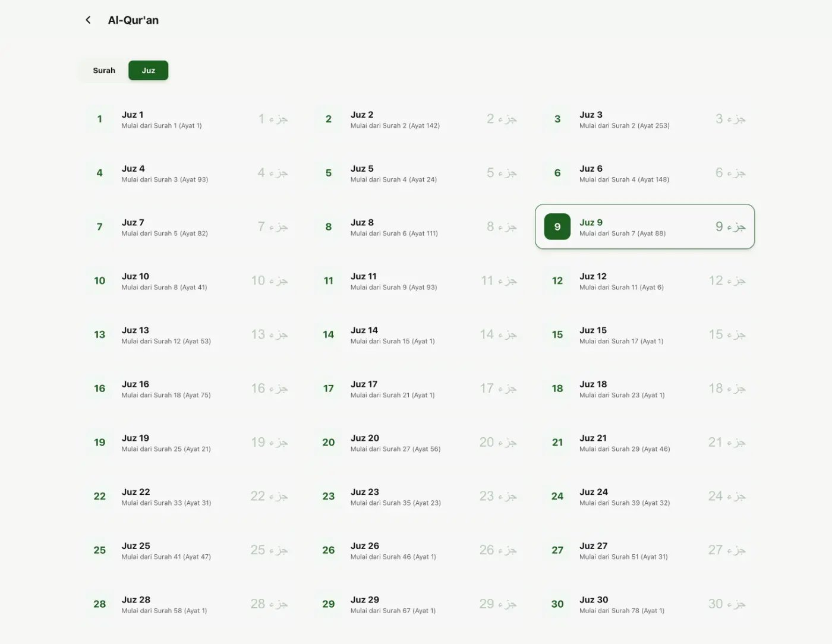Click the green number 13 badge

pos(100,335)
